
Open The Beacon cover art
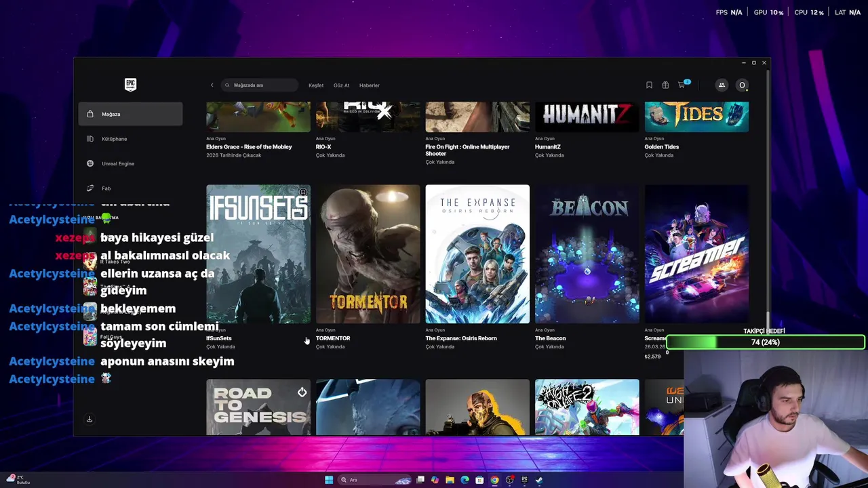tap(587, 254)
